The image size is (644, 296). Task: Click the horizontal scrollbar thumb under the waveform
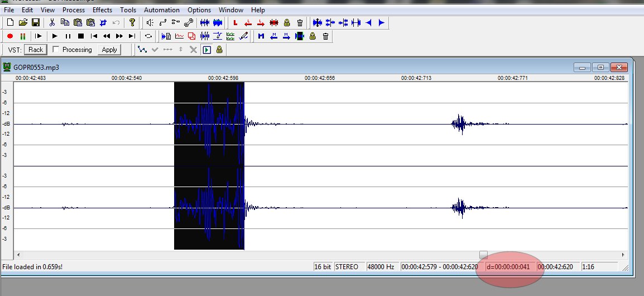(x=483, y=255)
